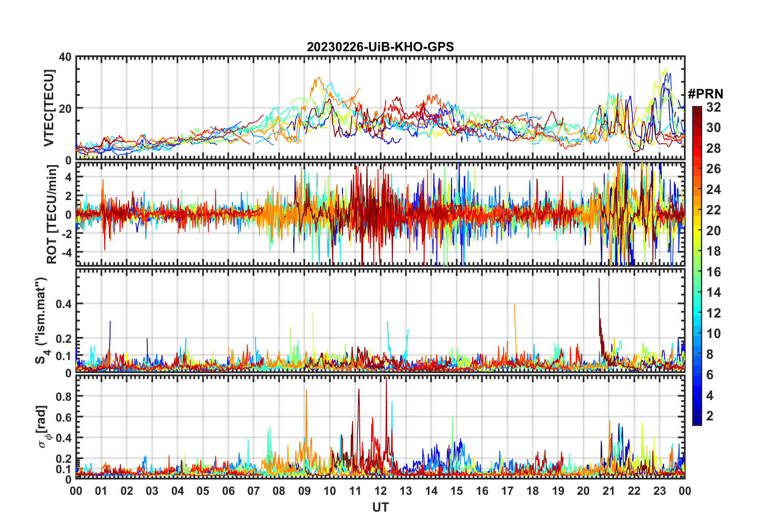Viewport: 761px width, 532px height.
Task: Click UT axis hour label 01
Action: 101,491
